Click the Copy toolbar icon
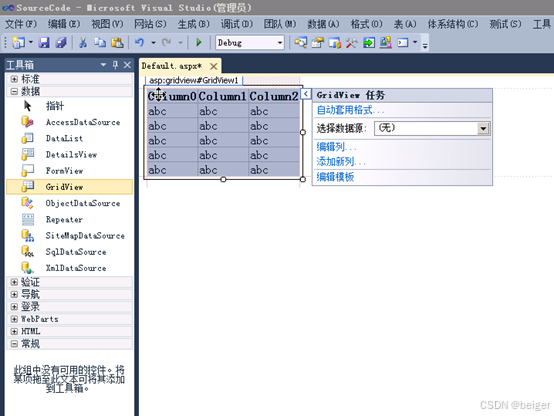554x416 pixels. pos(100,43)
